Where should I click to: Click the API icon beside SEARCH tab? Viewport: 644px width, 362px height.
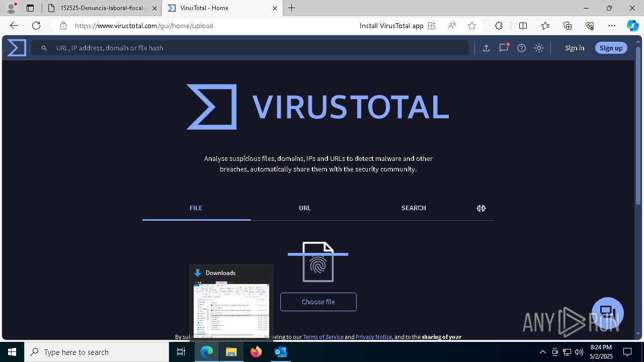click(x=481, y=208)
